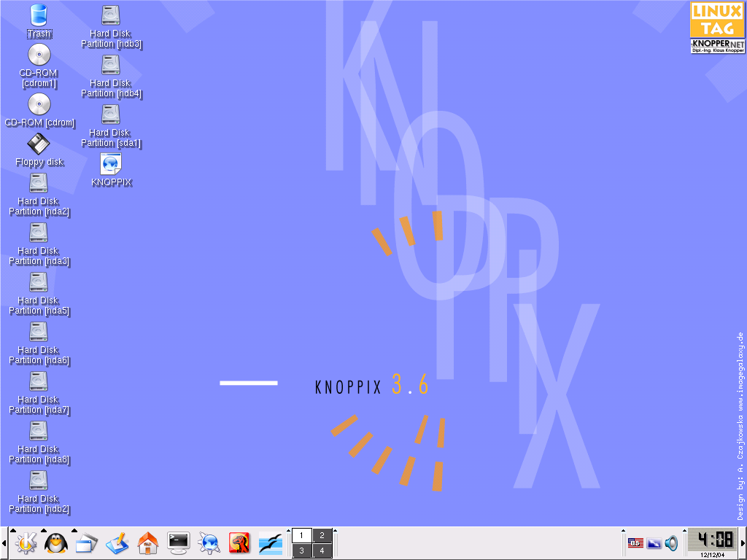Open the handle arrow beside desktop 2 button
747x560 pixels.
336,531
